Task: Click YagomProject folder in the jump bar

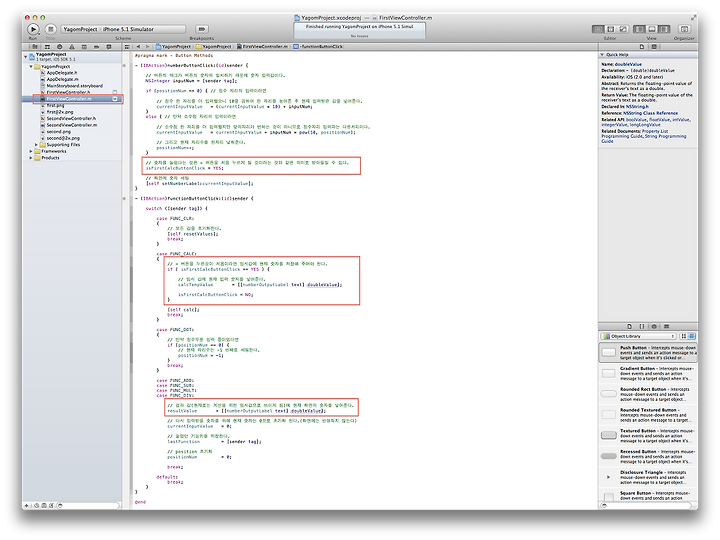Action: coord(214,46)
